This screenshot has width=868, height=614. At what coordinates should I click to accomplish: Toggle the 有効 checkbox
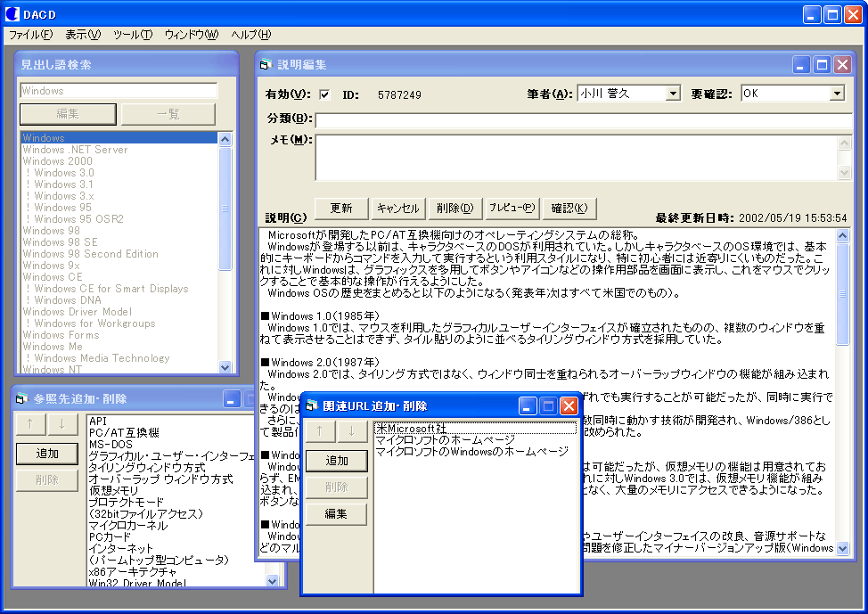pos(324,94)
